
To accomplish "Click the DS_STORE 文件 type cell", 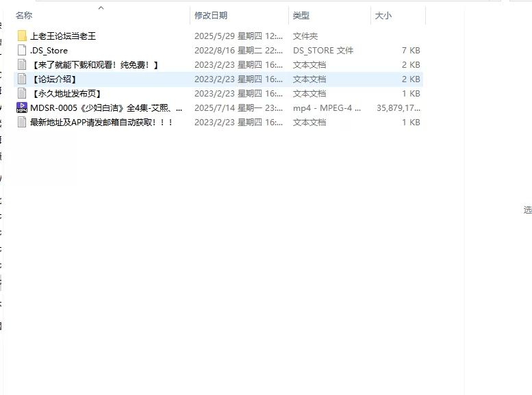I will pyautogui.click(x=323, y=51).
